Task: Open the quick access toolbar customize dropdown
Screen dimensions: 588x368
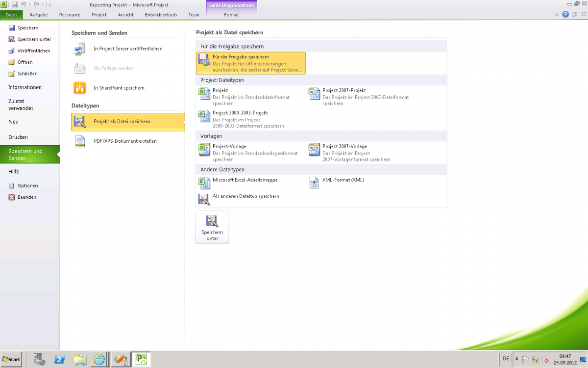Action: click(49, 5)
